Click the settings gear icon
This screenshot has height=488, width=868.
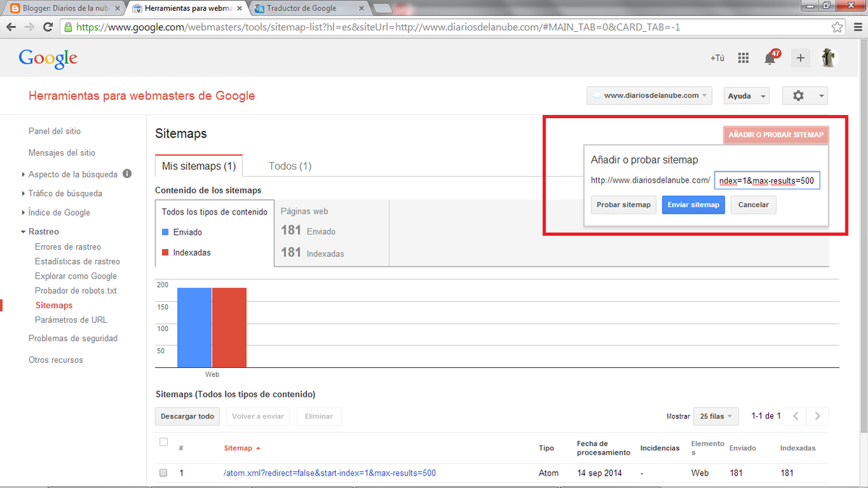799,96
